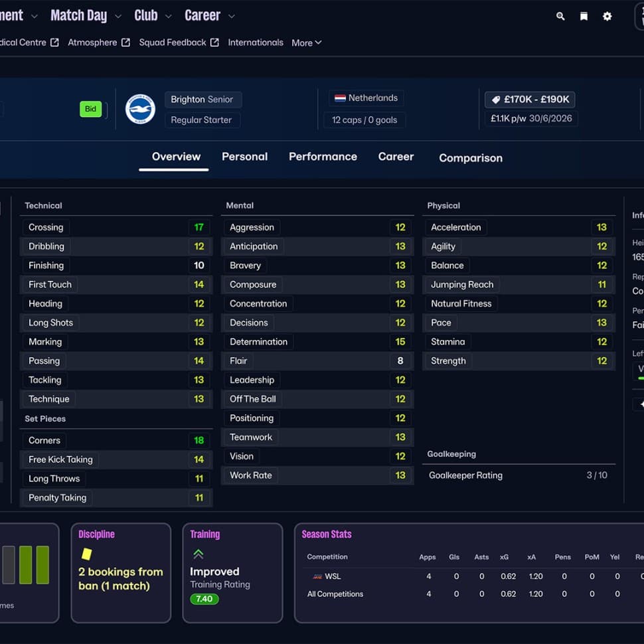The image size is (644, 644).
Task: Click external link icon beside Atmosphere
Action: tap(125, 42)
